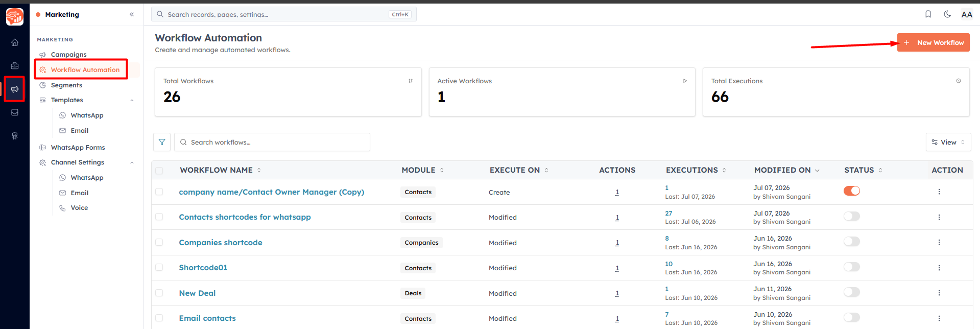Check the Companies shortcode row
980x329 pixels.
(159, 242)
